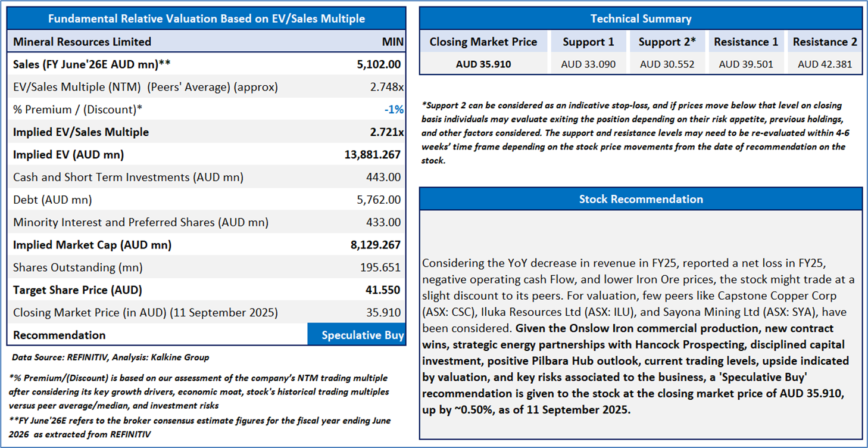Screen dimensions: 868x448
Task: Select the Resistance 1 column header
Action: (746, 42)
